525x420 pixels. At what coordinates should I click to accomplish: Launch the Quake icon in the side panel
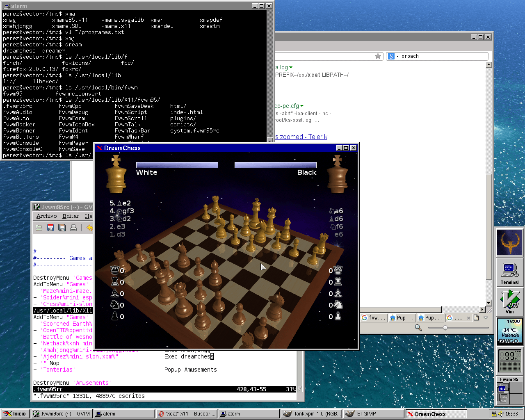tap(510, 242)
